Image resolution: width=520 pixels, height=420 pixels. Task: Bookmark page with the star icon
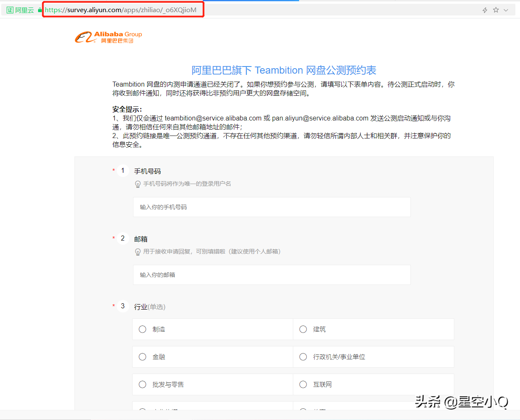pos(496,10)
